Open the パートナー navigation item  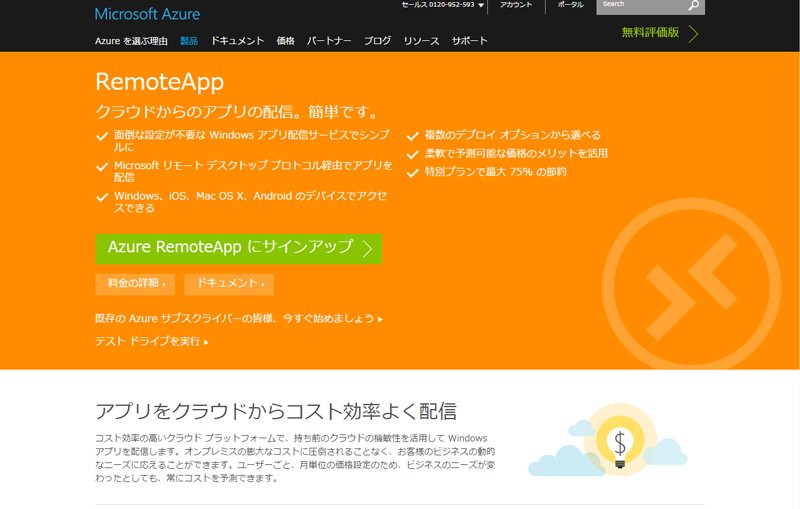click(x=329, y=41)
